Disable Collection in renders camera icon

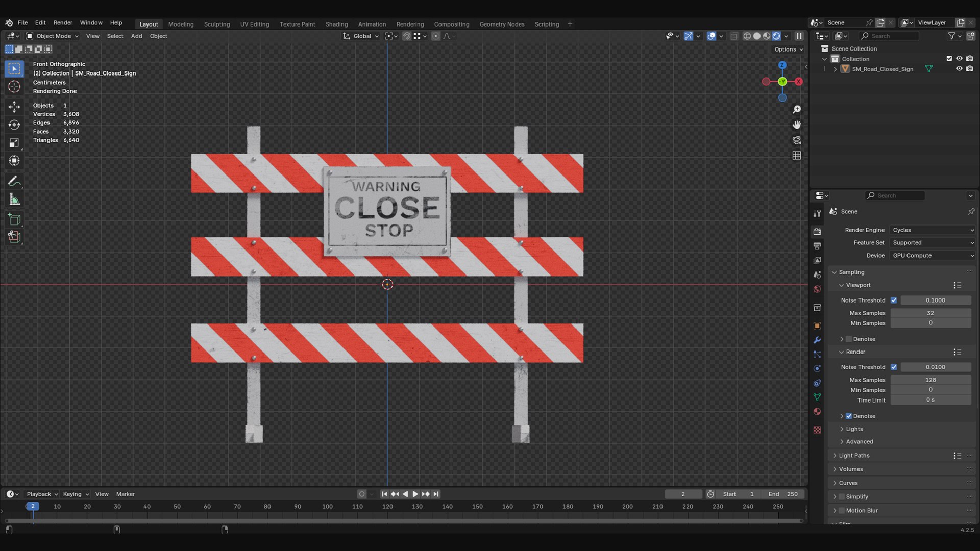tap(969, 59)
